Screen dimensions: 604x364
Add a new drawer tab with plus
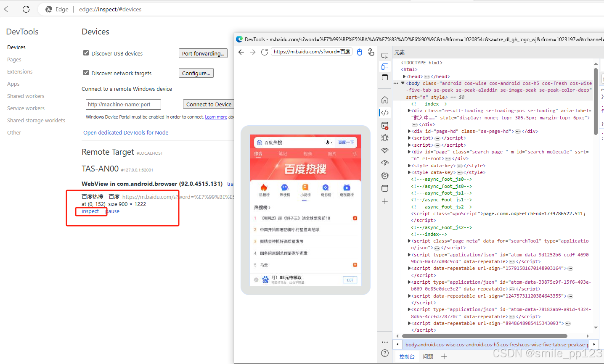(444, 356)
